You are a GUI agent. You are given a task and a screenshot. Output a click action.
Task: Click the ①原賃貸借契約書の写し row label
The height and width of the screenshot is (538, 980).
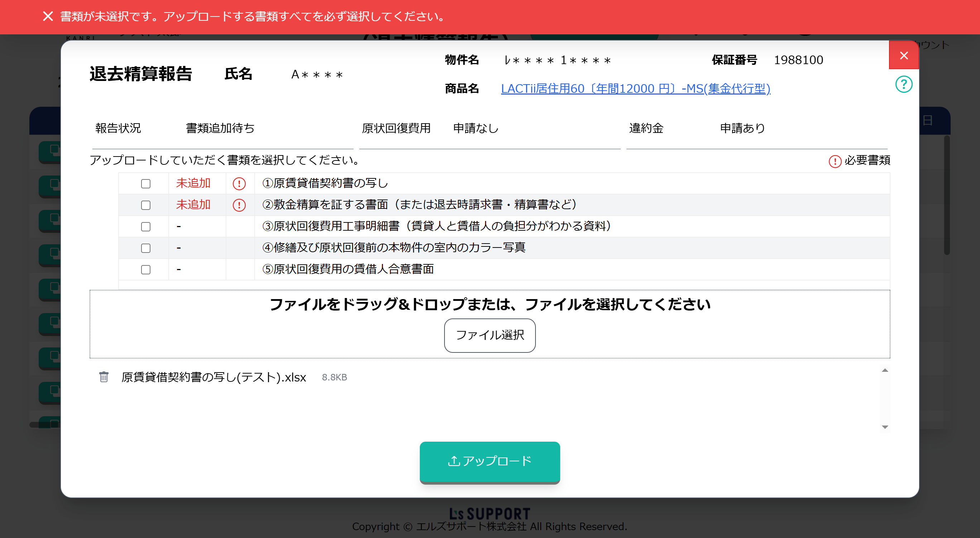tap(325, 183)
